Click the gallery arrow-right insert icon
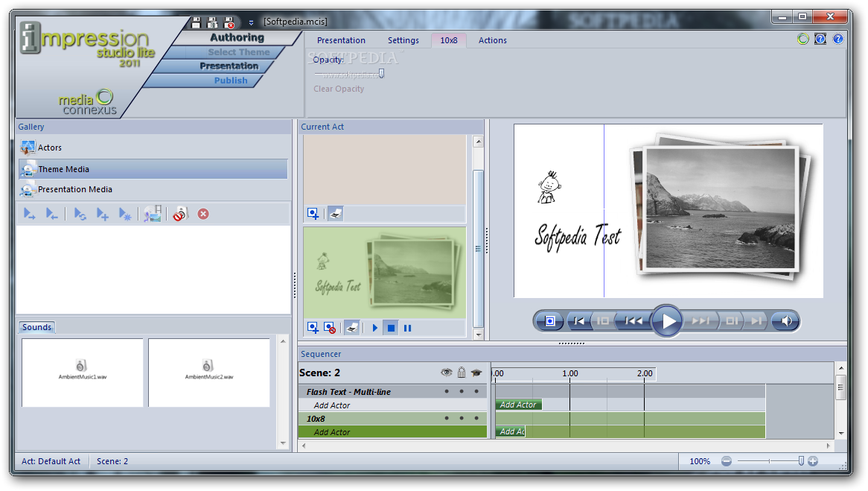 pyautogui.click(x=29, y=214)
